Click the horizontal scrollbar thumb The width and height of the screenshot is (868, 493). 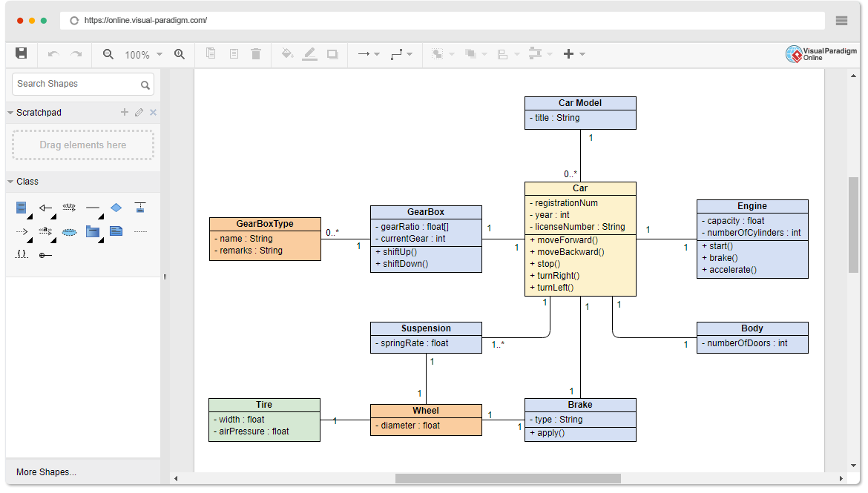508,479
